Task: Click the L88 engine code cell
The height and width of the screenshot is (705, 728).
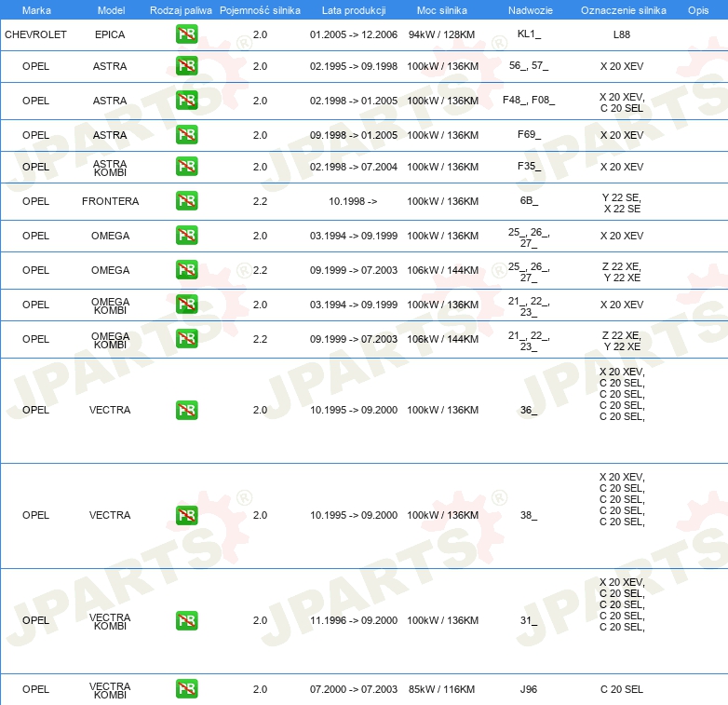Action: coord(621,34)
